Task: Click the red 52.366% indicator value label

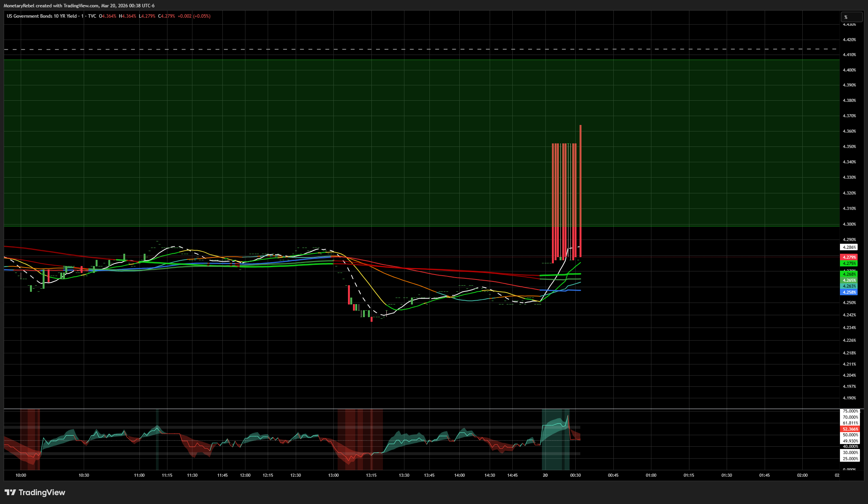Action: click(850, 429)
